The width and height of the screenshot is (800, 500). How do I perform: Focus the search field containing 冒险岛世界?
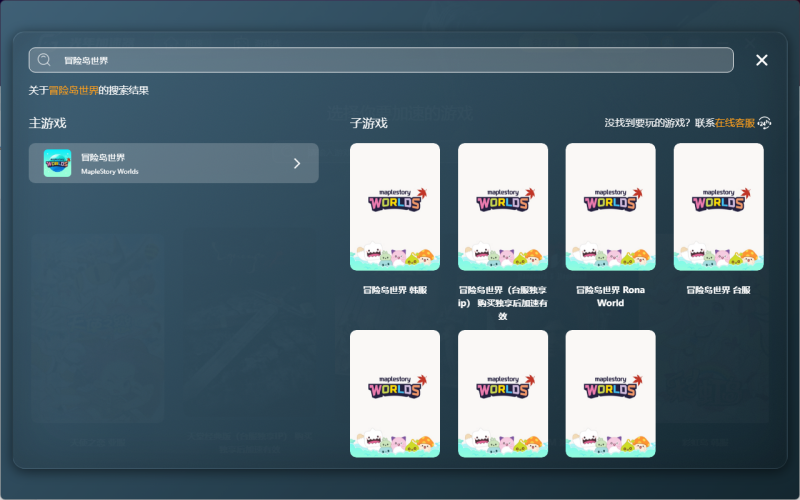(381, 60)
